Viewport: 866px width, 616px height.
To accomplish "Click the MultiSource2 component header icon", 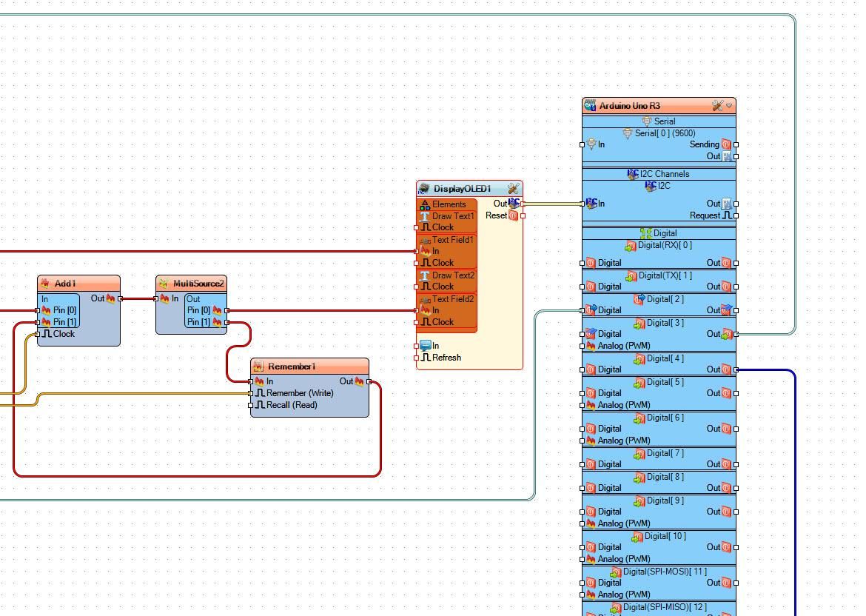I will click(164, 284).
